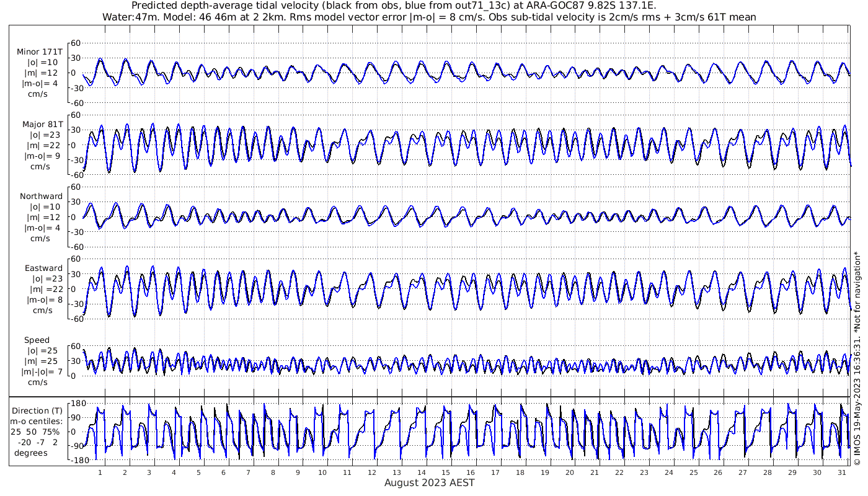Viewport: 868px width, 496px height.
Task: Select the day "18" label on the date axis
Action: click(x=520, y=472)
